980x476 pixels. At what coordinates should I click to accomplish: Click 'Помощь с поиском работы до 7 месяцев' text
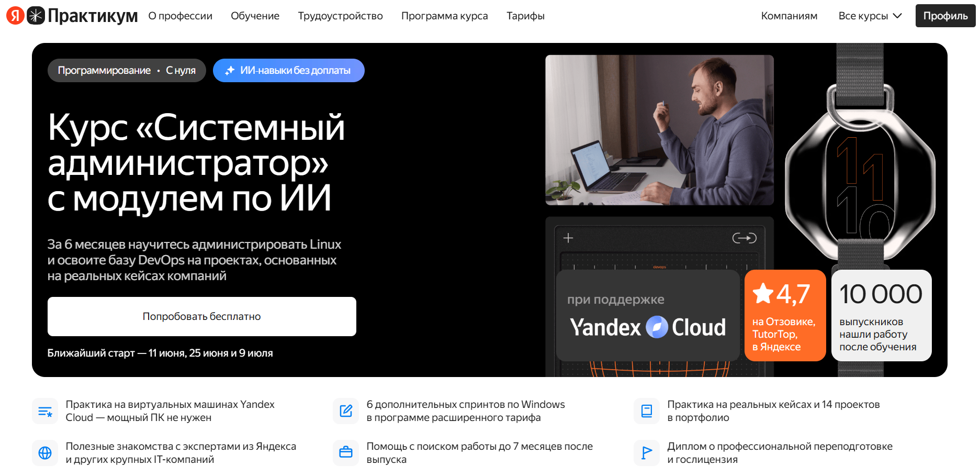click(x=480, y=453)
